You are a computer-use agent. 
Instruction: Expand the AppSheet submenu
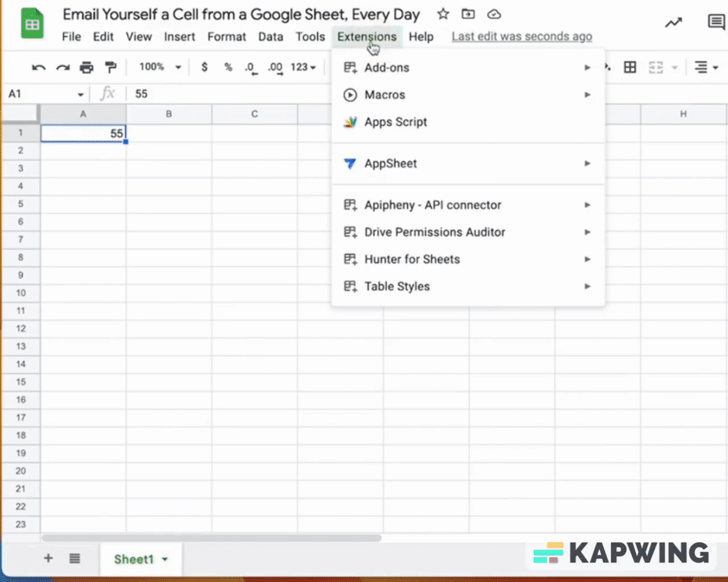click(468, 164)
